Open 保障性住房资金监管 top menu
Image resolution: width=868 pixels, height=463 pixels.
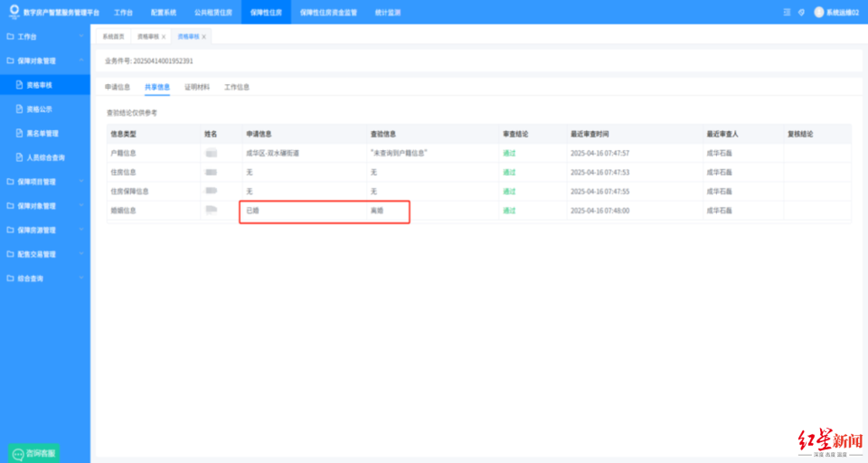click(328, 12)
